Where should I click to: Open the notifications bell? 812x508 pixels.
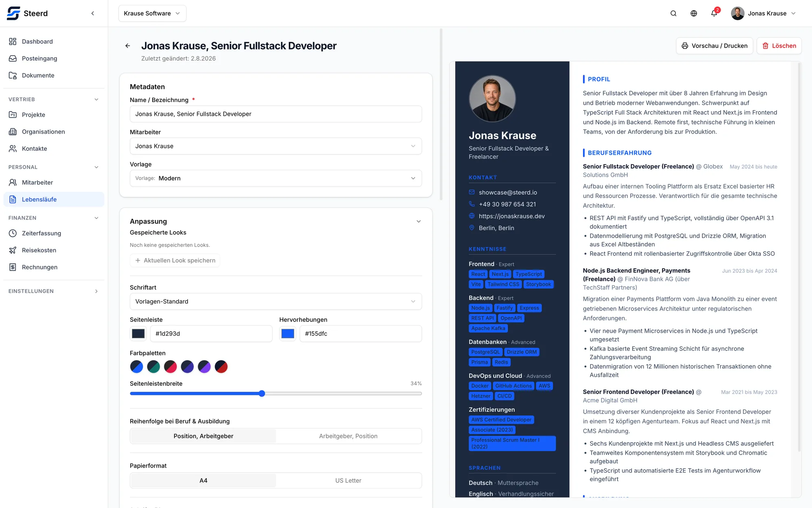click(x=714, y=13)
